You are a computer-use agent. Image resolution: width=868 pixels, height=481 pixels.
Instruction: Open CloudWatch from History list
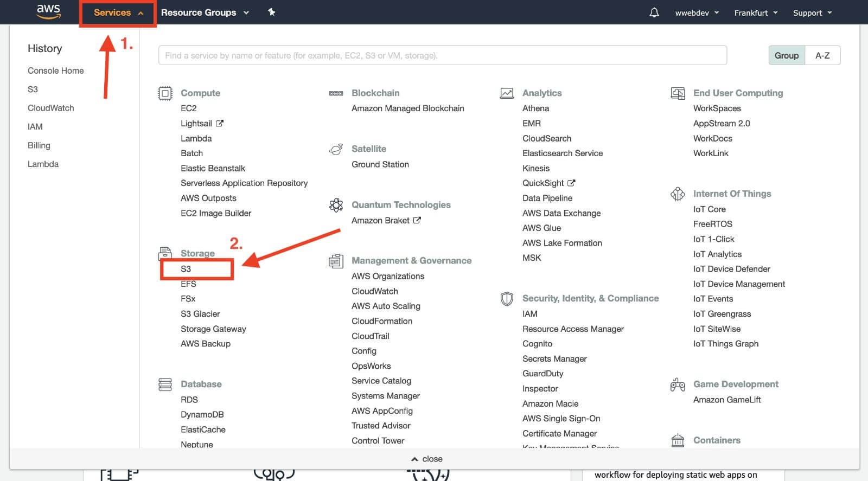click(x=51, y=108)
